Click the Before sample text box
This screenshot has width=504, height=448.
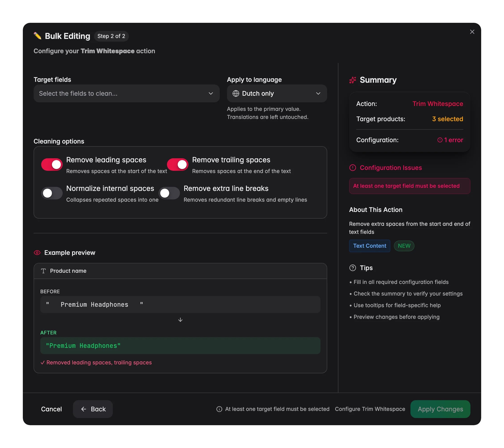180,305
